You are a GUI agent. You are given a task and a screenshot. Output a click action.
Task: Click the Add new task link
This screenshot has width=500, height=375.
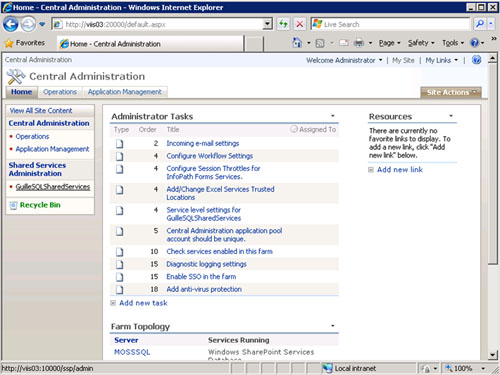(143, 303)
